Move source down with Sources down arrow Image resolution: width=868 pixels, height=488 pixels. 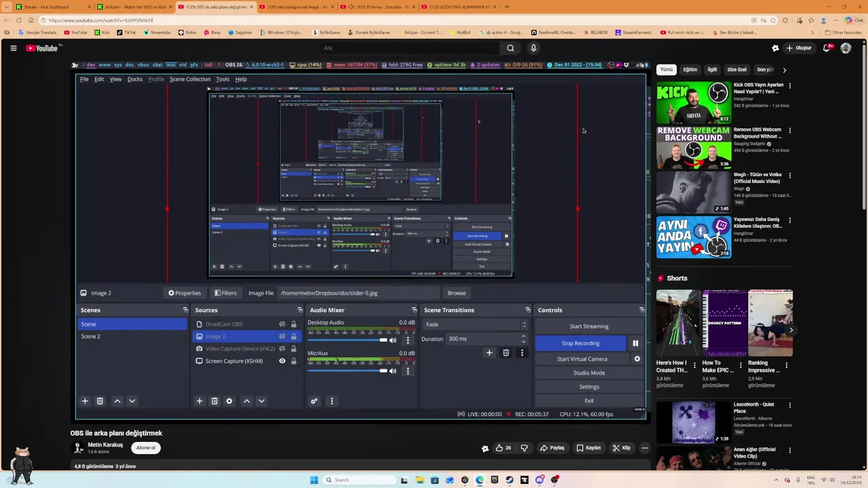point(261,401)
